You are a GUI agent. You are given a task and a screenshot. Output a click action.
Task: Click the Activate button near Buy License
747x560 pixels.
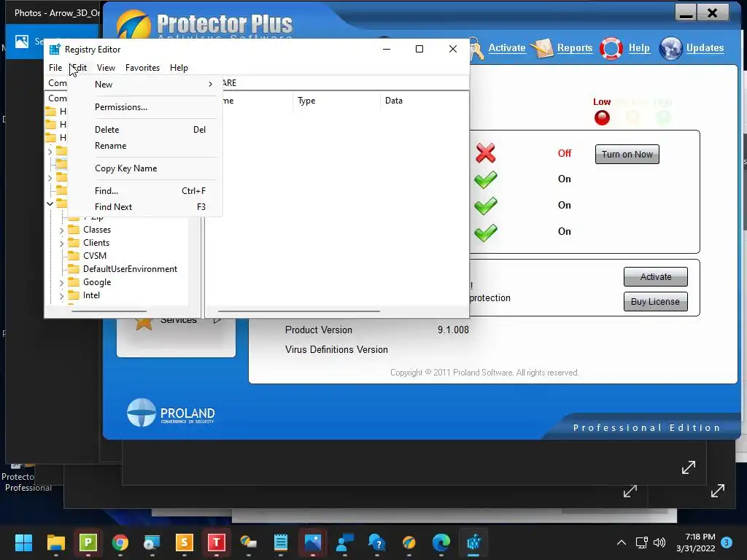pyautogui.click(x=656, y=276)
